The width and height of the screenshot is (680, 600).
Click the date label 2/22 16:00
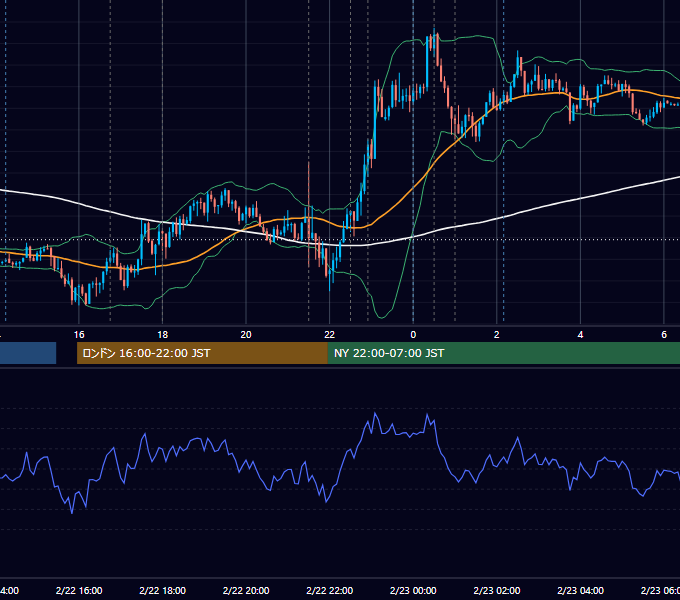79,590
